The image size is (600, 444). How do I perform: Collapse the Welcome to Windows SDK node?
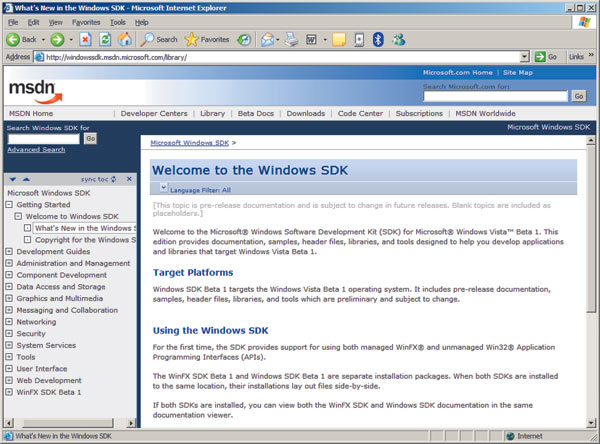[x=18, y=216]
